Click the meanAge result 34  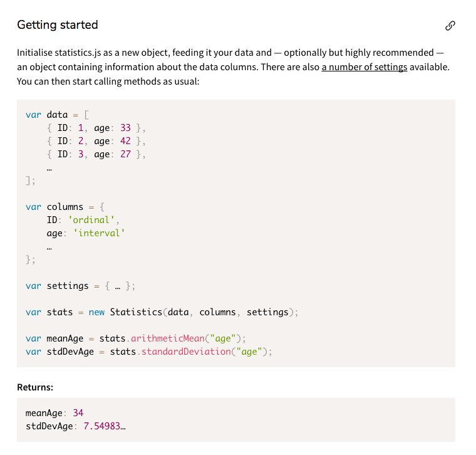(x=78, y=413)
